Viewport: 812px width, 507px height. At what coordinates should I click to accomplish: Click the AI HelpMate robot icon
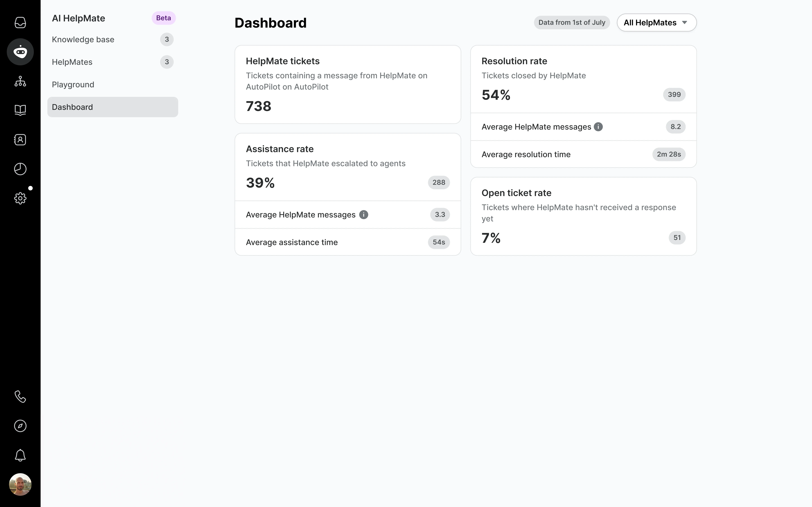coord(20,52)
